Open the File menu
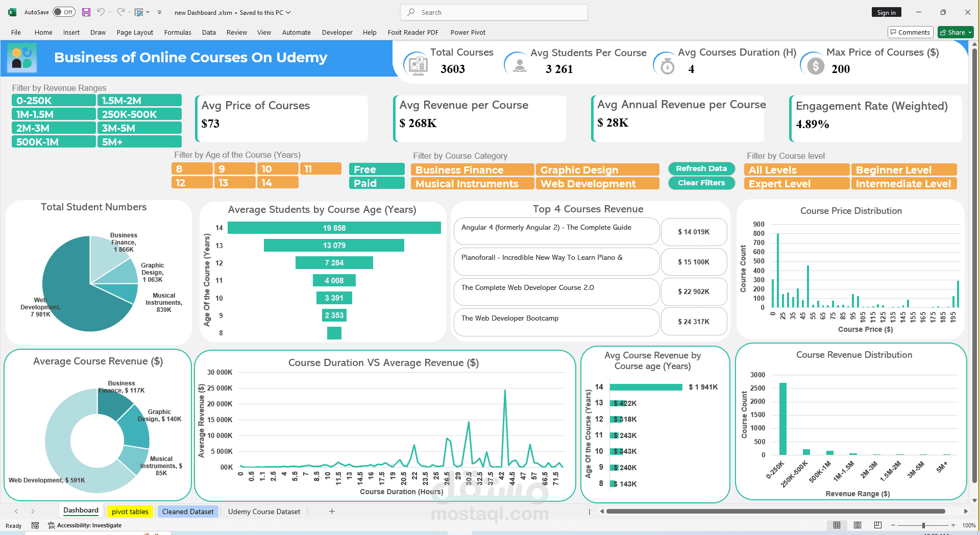Image resolution: width=980 pixels, height=535 pixels. pyautogui.click(x=16, y=32)
